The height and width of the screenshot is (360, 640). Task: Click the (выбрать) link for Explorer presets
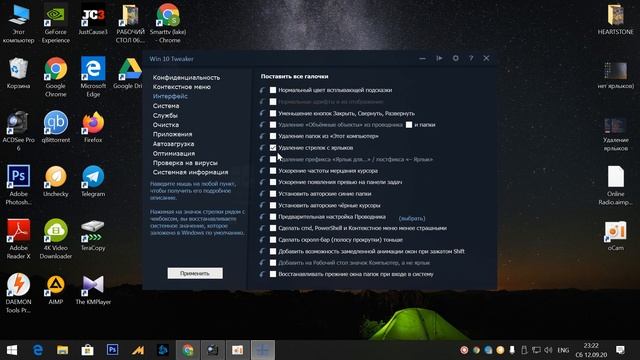(411, 218)
